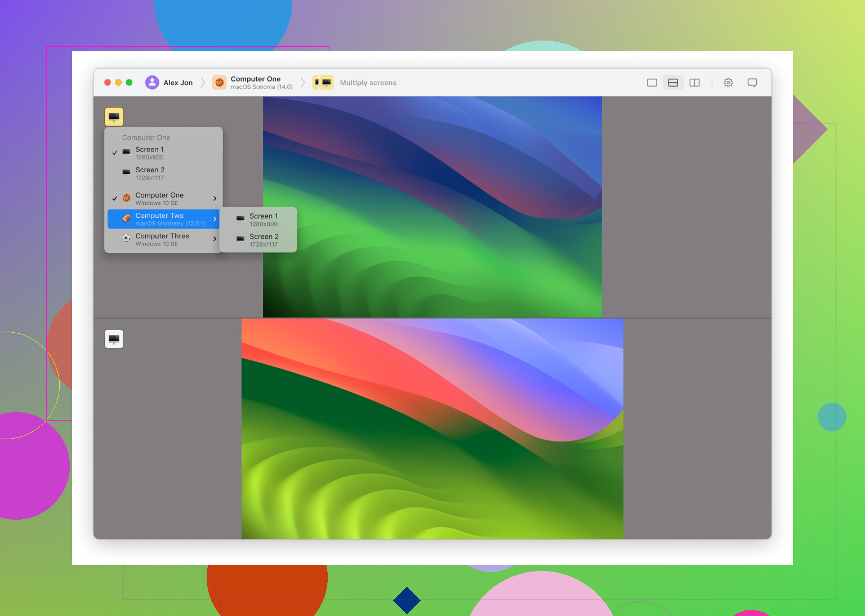Switch to horizontal split layout view

pyautogui.click(x=673, y=83)
